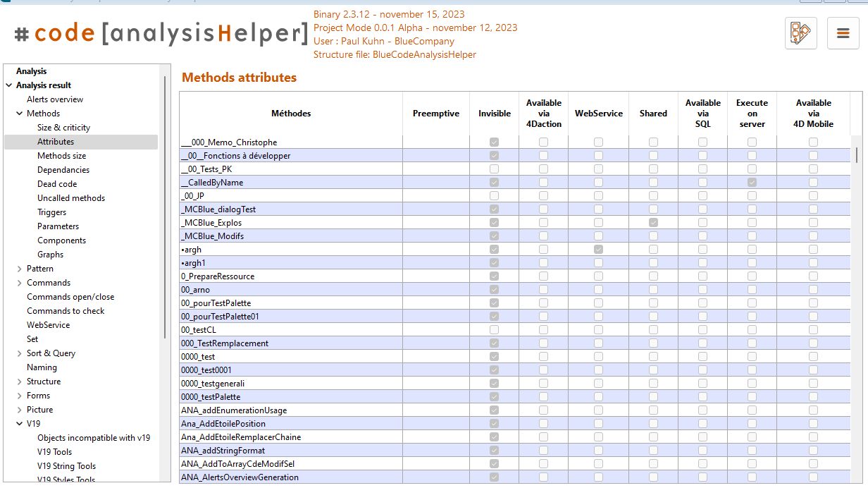Viewport: 868px width, 488px height.
Task: Toggle 4D Mobile checkbox for ANA_addStringFormat
Action: (813, 451)
